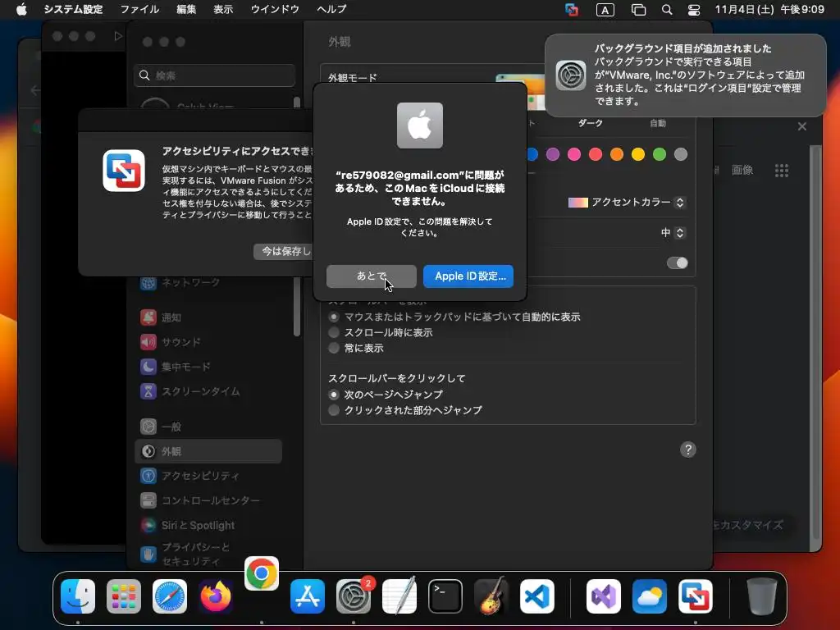This screenshot has width=840, height=630.
Task: Click the help question mark button
Action: (688, 450)
